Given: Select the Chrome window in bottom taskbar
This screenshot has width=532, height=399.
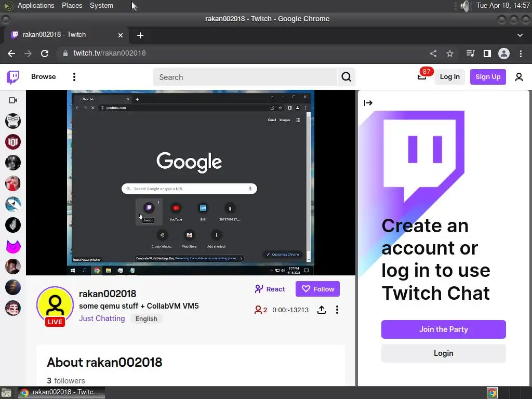Looking at the screenshot, I should pos(61,393).
